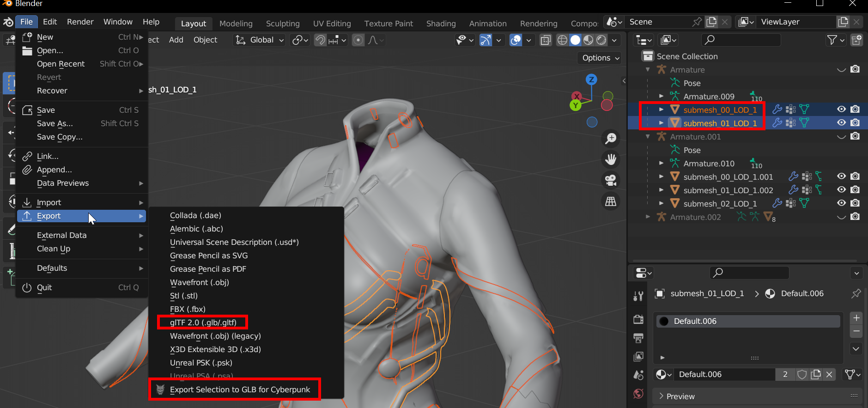Click the blue Z axis gizmo

pyautogui.click(x=591, y=79)
